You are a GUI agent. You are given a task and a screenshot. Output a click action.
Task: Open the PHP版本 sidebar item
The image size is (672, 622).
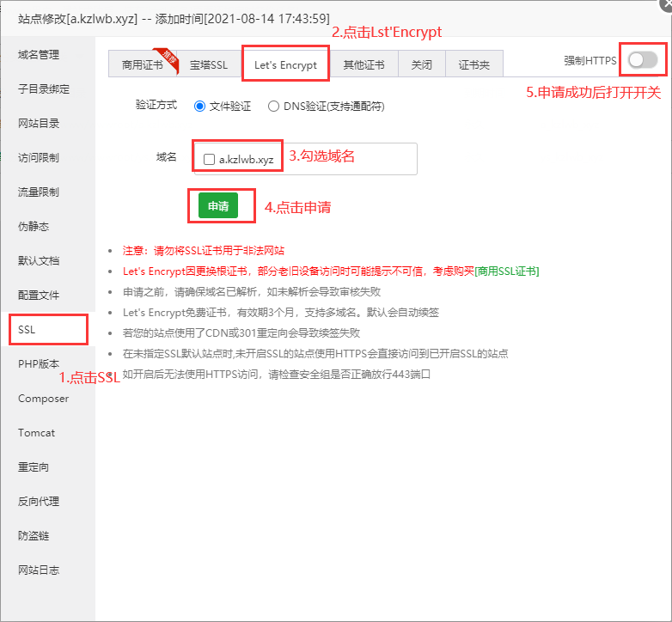(x=39, y=363)
